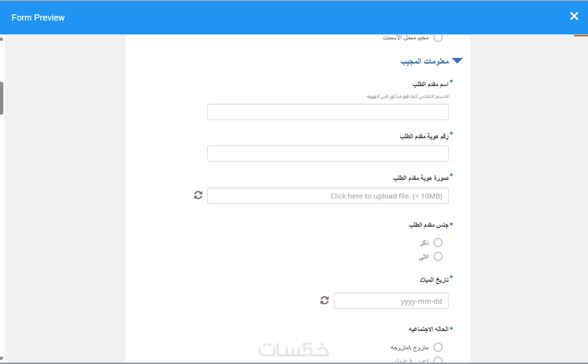Click the scroll down arrow at bottom left
Image resolution: width=588 pixels, height=364 pixels.
2,359
